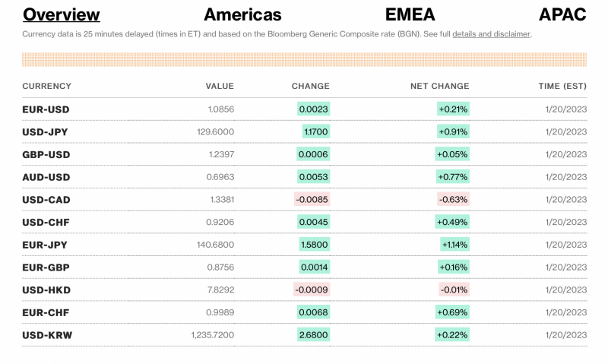Open the EUR-CHF currency pair
The image size is (608, 364).
point(45,312)
